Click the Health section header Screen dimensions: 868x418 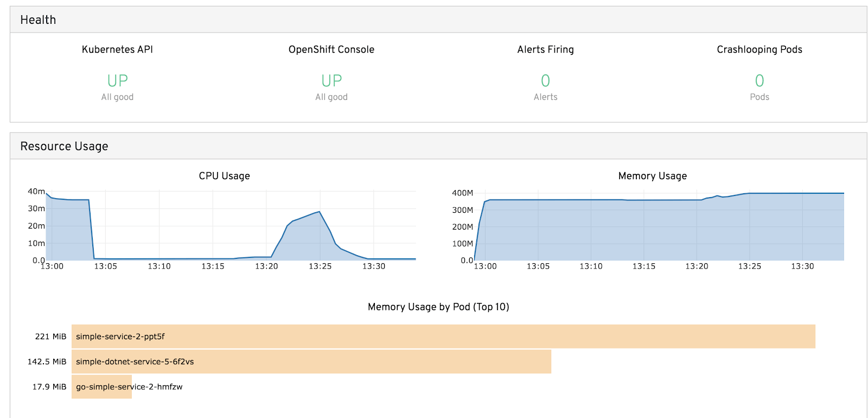click(x=38, y=20)
